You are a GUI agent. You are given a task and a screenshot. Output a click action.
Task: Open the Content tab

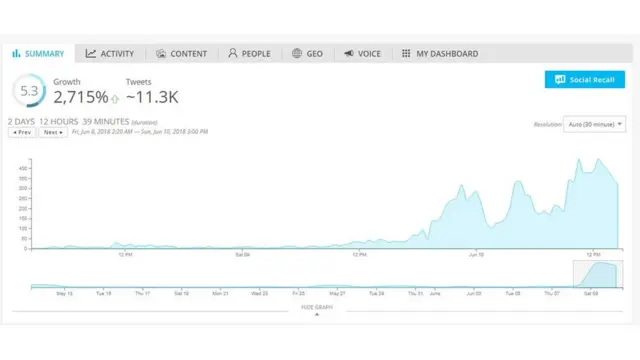click(x=182, y=53)
